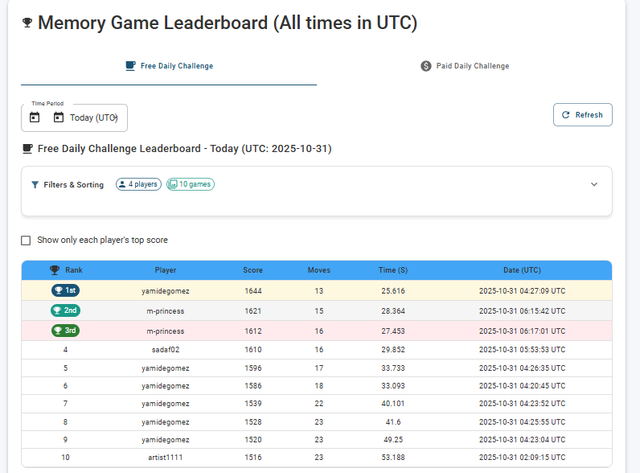The image size is (640, 473).
Task: Click the score 1621
Action: [253, 311]
